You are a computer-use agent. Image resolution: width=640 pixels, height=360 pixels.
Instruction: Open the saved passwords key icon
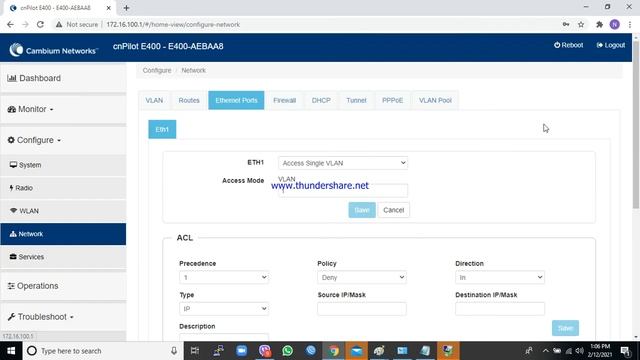(566, 24)
